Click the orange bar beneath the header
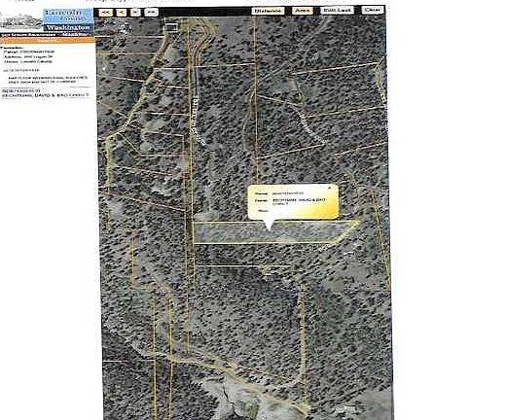This screenshot has height=420, width=507. click(x=48, y=40)
